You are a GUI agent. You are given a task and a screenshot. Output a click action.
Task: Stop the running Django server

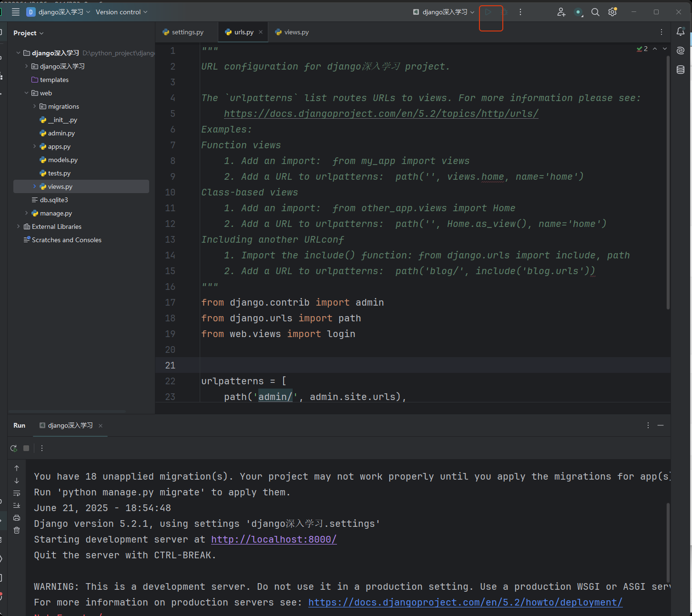pos(26,448)
